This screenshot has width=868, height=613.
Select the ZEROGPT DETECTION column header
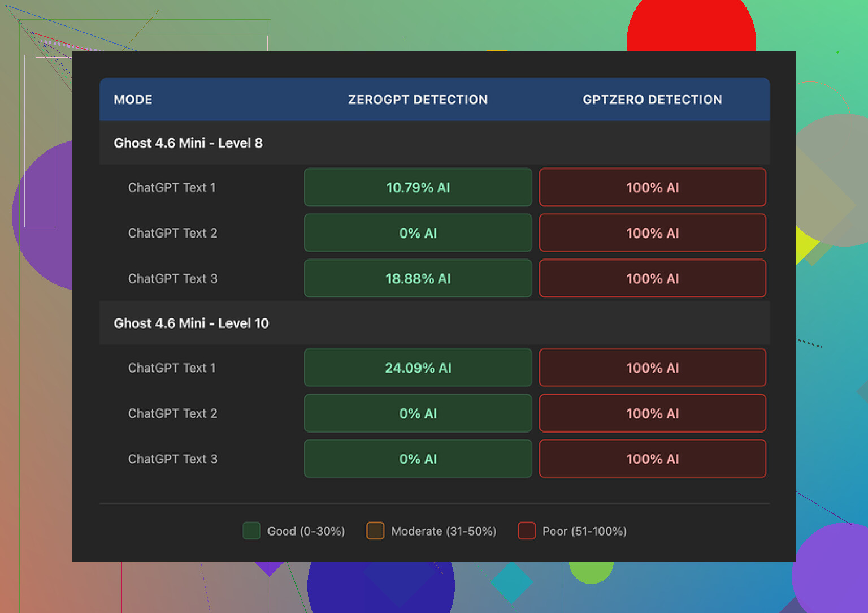coord(418,100)
